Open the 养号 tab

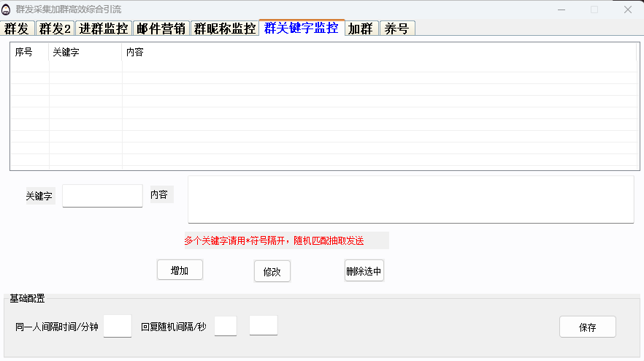(397, 28)
